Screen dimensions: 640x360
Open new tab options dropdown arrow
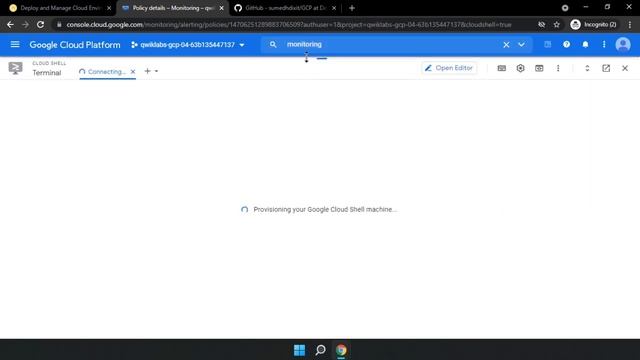(x=156, y=71)
